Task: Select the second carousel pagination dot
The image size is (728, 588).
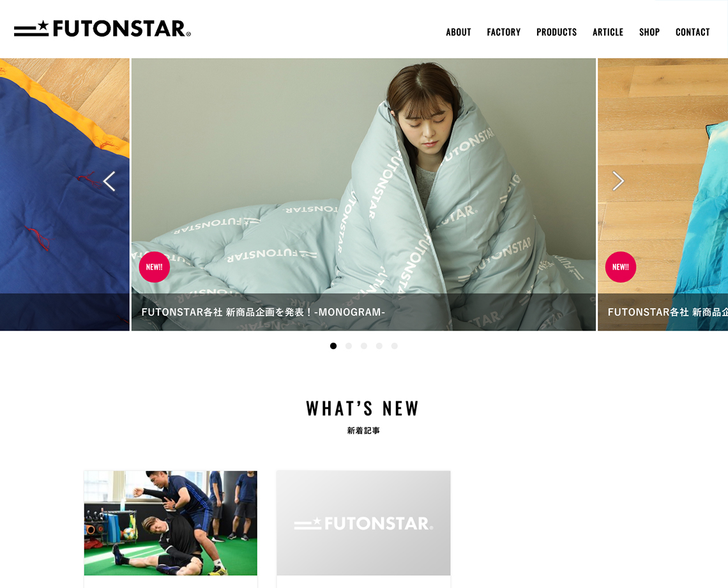Action: pos(349,346)
